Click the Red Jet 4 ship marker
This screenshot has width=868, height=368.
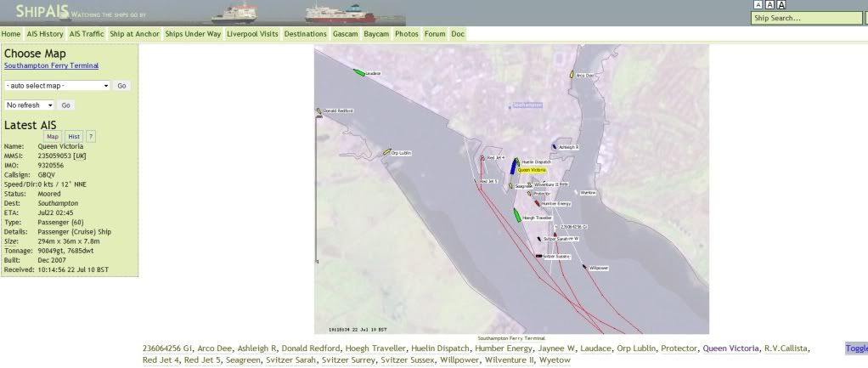click(x=482, y=158)
